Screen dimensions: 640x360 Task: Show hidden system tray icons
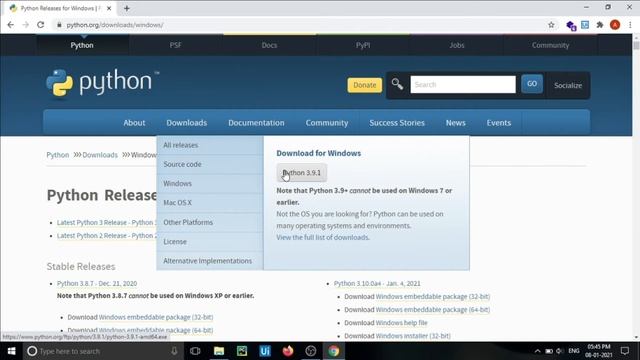tap(538, 351)
